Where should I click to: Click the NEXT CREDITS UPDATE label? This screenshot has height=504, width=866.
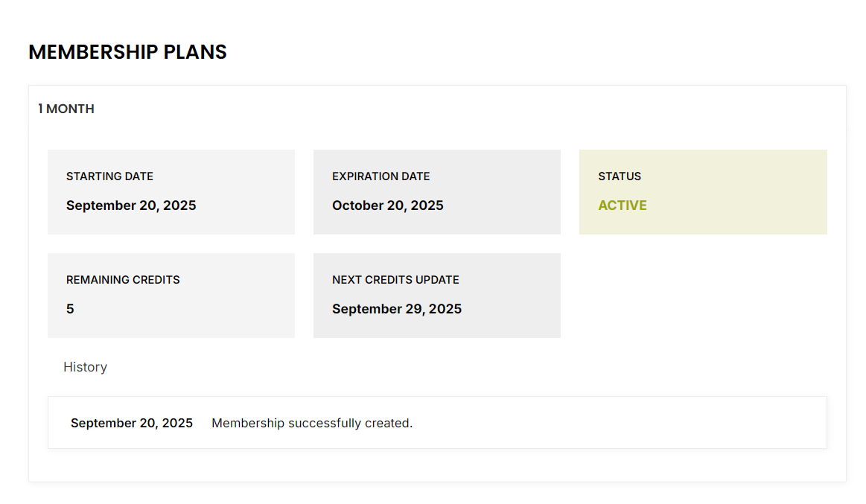tap(395, 280)
